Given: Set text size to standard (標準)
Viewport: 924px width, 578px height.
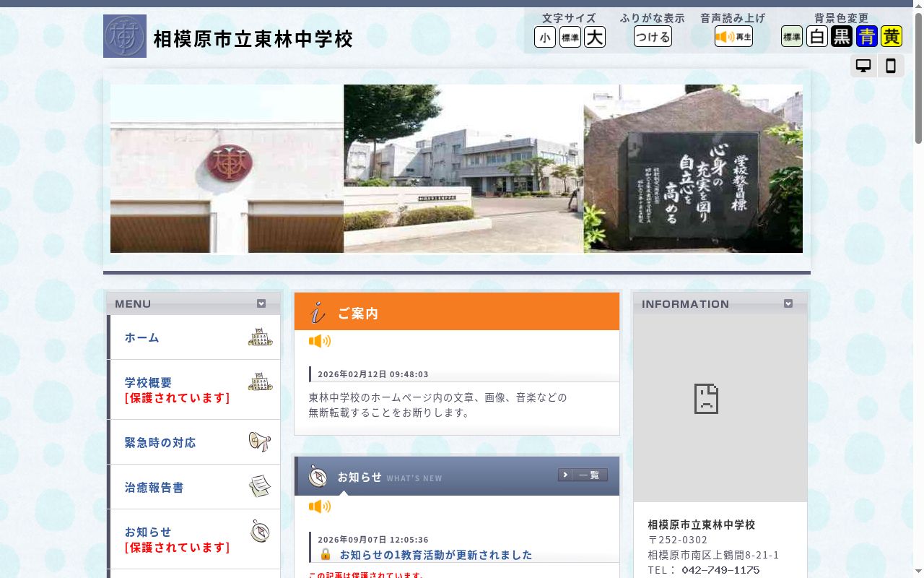Looking at the screenshot, I should 570,37.
